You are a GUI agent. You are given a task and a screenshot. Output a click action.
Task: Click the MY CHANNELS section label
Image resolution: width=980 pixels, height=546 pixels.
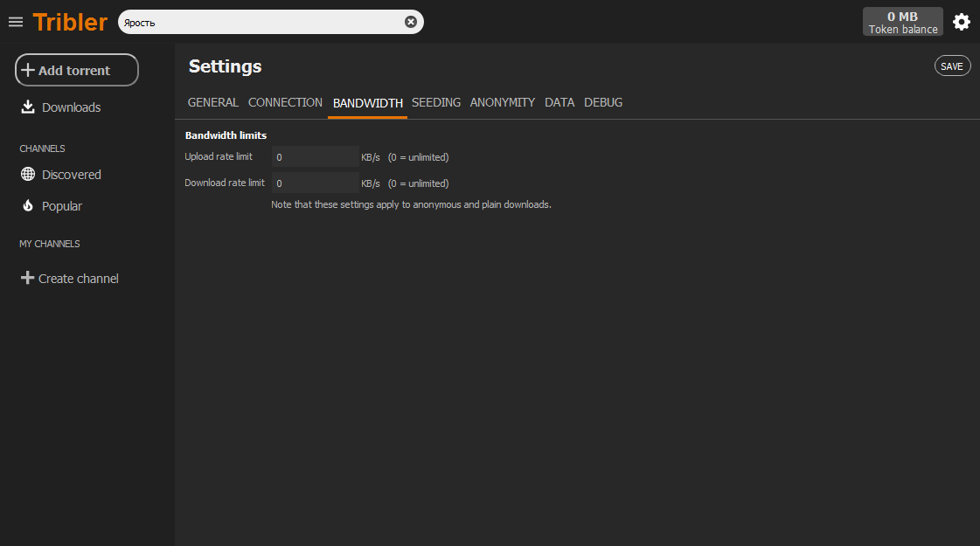pyautogui.click(x=49, y=245)
